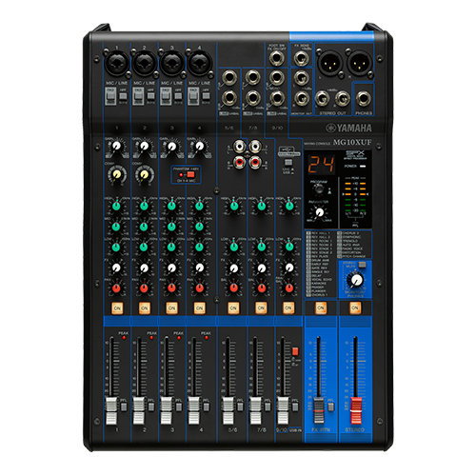476x476 pixels.
Task: Click the channel 4 XLR combo input jack
Action: pos(200,63)
